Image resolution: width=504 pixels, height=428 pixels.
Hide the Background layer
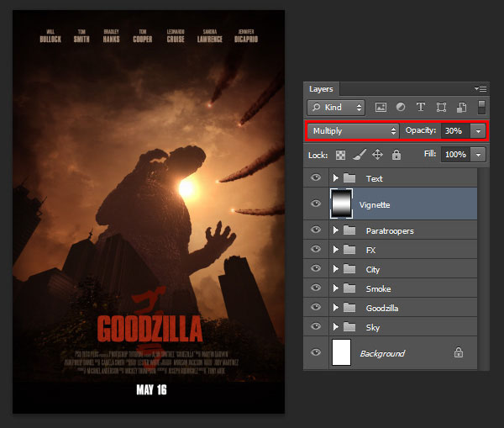pos(316,352)
